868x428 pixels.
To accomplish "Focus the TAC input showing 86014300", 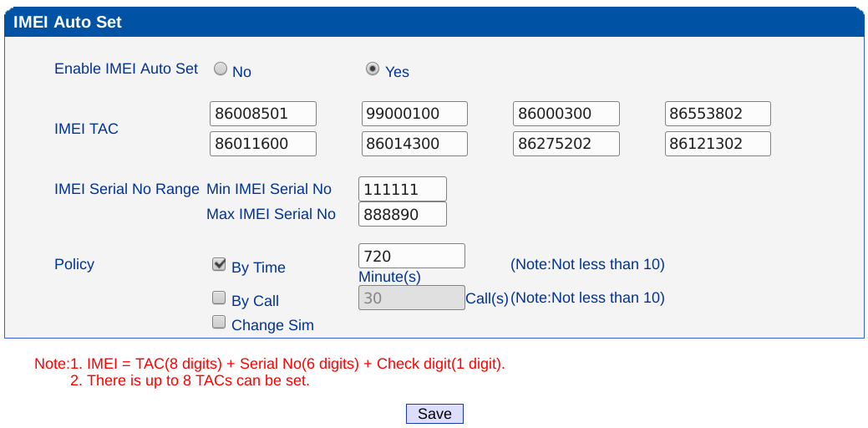I will [x=414, y=144].
